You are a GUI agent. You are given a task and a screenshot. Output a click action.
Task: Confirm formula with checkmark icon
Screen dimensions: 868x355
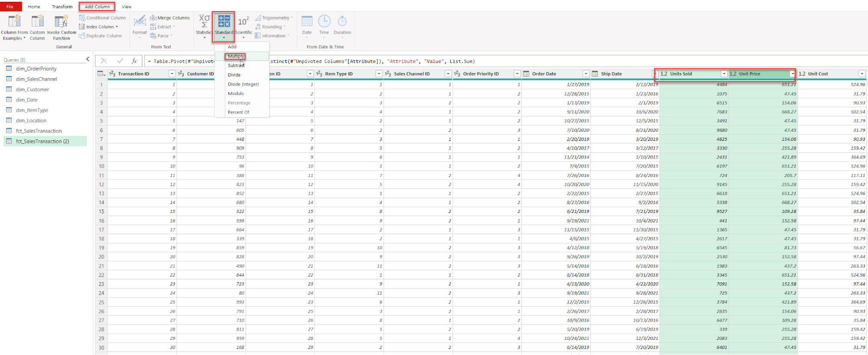(x=120, y=61)
